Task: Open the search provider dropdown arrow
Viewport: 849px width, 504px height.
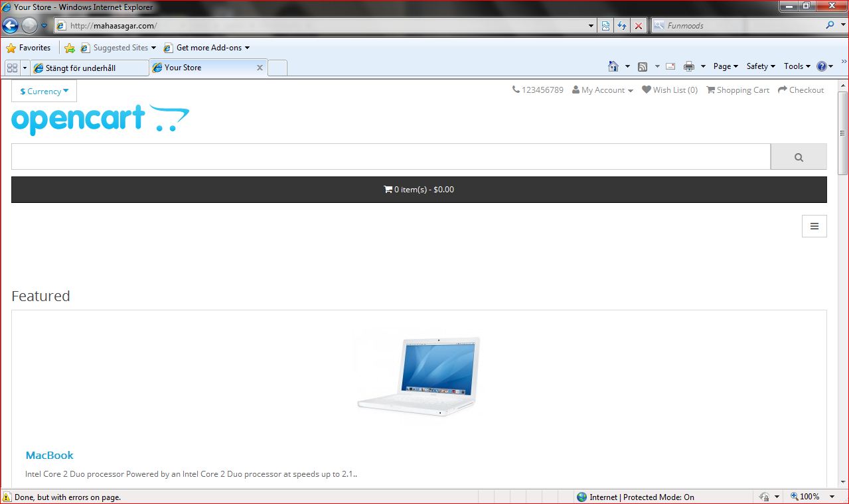Action: pyautogui.click(x=842, y=26)
